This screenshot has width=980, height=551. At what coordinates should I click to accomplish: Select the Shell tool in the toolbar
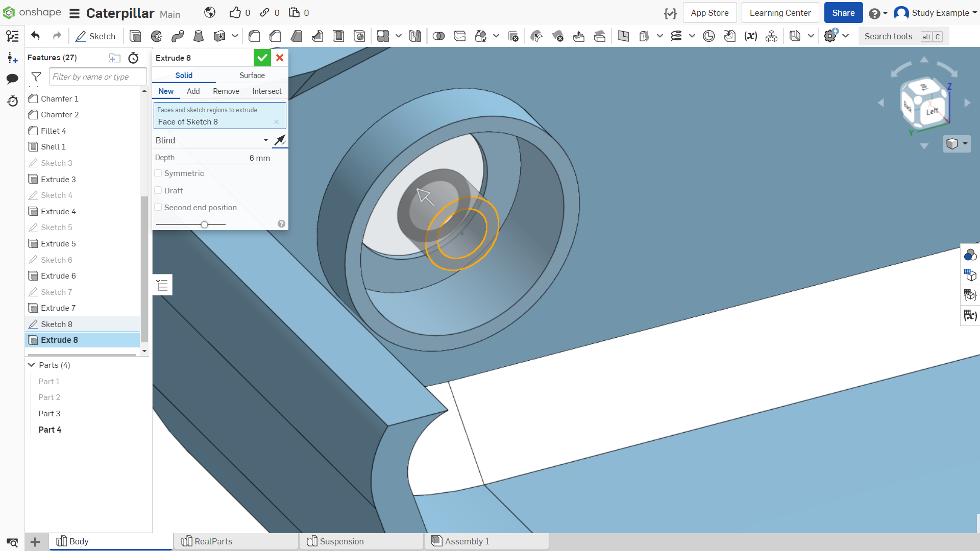click(x=338, y=36)
